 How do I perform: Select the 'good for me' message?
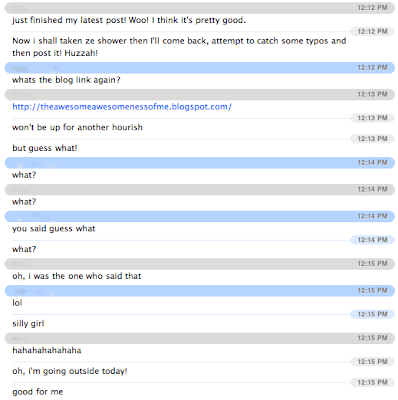pyautogui.click(x=38, y=392)
